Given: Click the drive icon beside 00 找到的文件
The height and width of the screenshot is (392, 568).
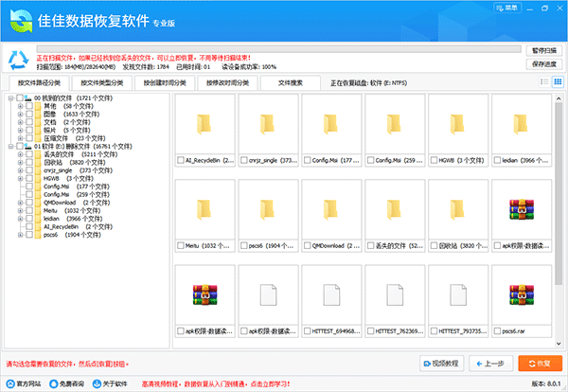Looking at the screenshot, I should [x=27, y=98].
